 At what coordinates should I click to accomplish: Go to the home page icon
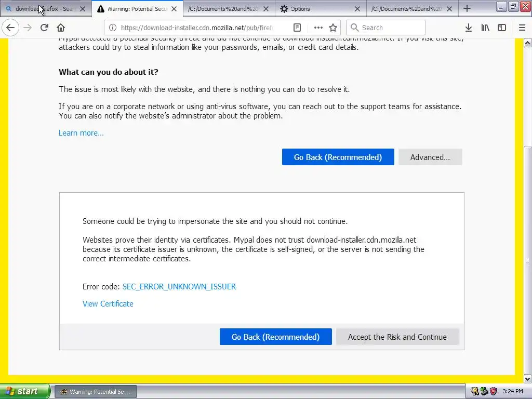coord(61,28)
